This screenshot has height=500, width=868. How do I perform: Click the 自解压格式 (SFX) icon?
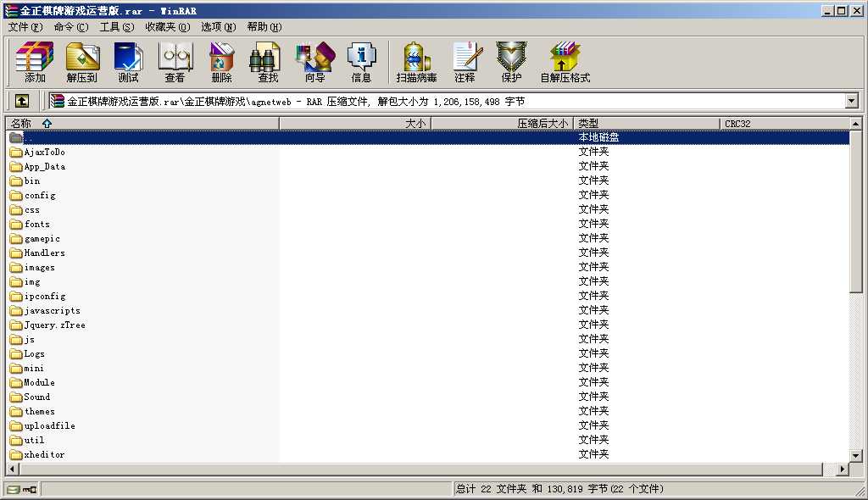tap(565, 62)
